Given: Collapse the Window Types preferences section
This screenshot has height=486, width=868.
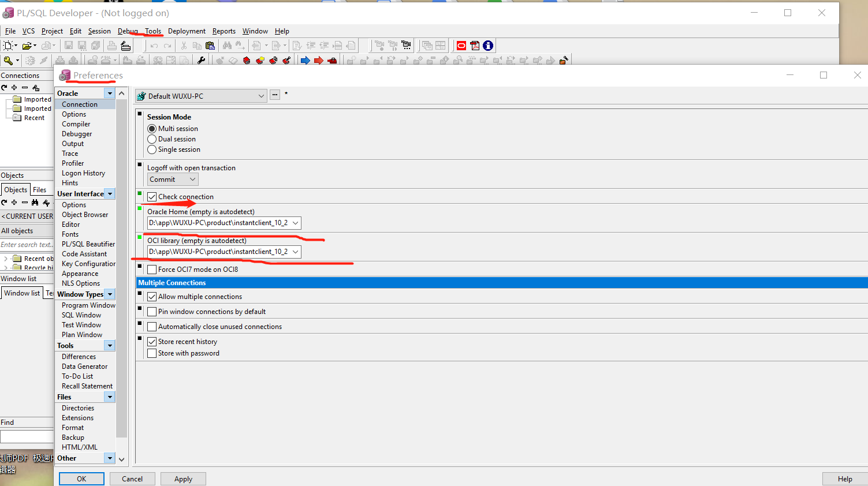Looking at the screenshot, I should point(110,294).
